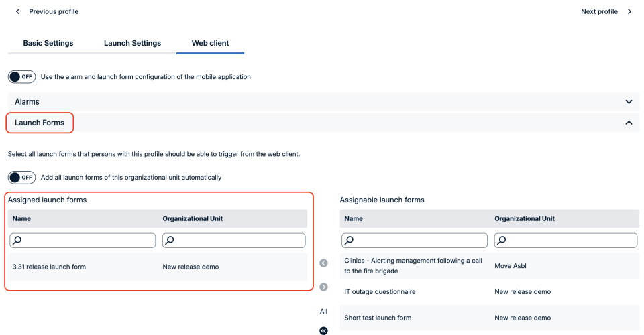Viewport: 644px width, 335px height.
Task: Click the right-arrow move form button
Action: click(323, 287)
